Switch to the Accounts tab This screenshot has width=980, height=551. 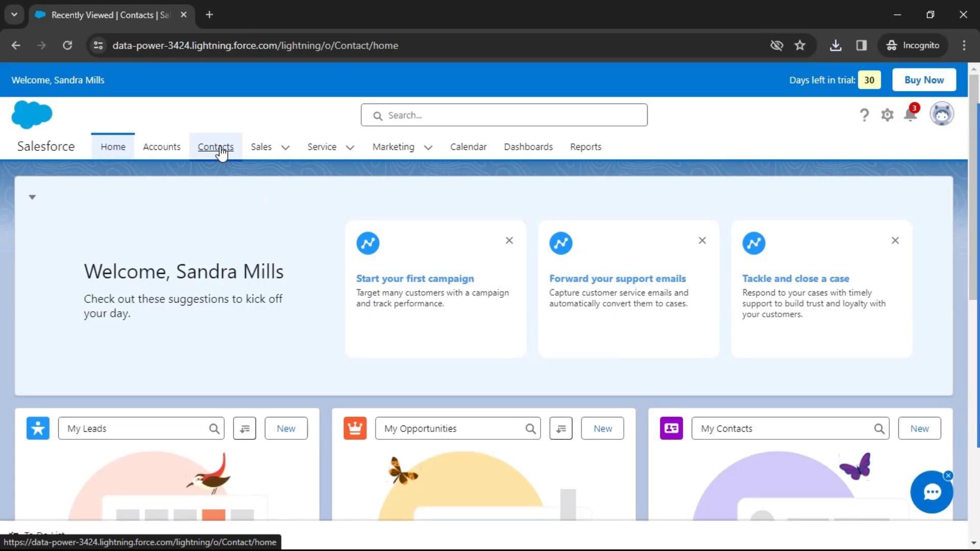161,147
